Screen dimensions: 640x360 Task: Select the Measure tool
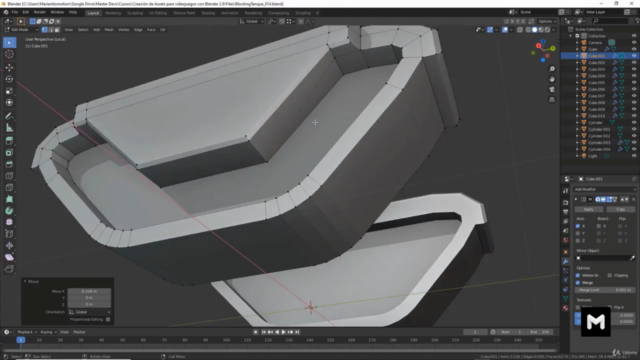(x=9, y=128)
